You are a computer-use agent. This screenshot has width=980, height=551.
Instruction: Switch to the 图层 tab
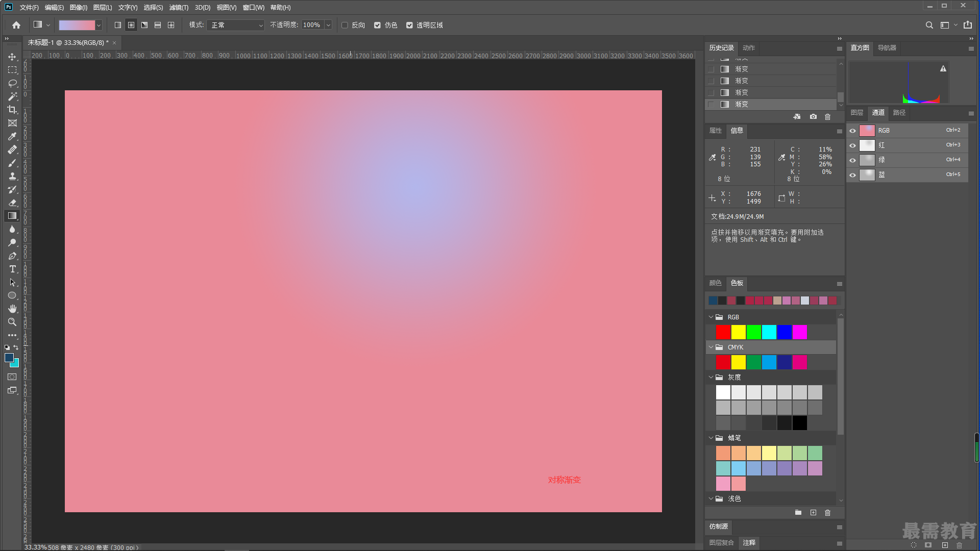(857, 113)
